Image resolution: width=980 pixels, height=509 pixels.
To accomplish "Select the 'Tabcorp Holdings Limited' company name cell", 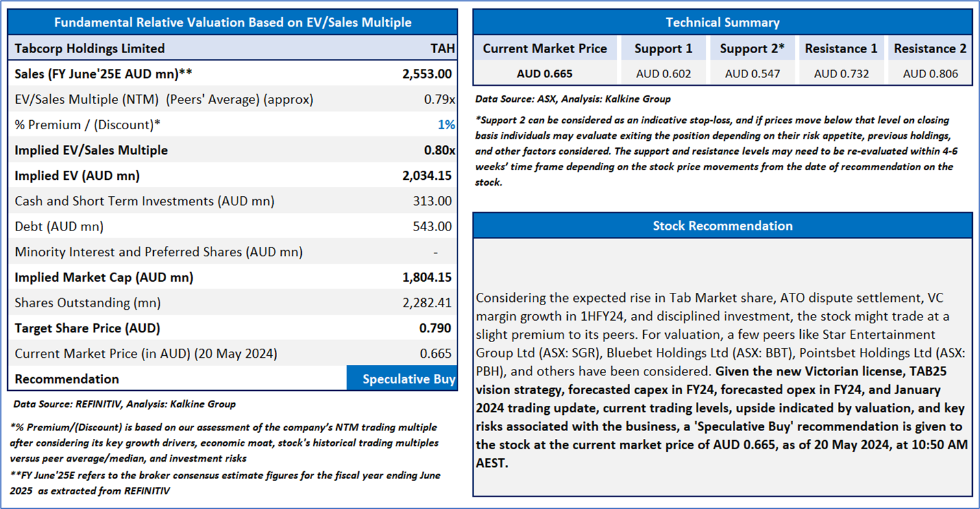I will tap(90, 48).
